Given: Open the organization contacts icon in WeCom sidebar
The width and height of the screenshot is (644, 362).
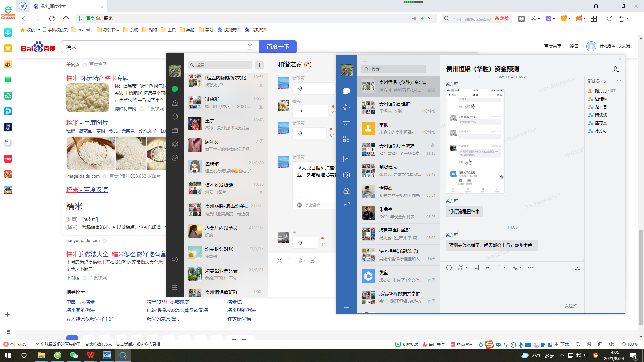Looking at the screenshot, I should [346, 107].
